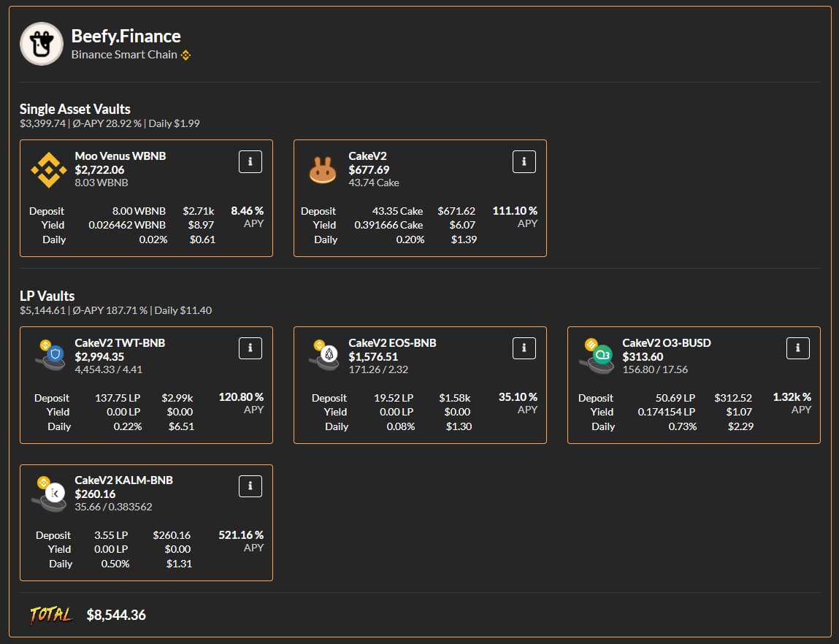Click the 19.52 LP deposit amount
839x644 pixels.
[x=394, y=398]
